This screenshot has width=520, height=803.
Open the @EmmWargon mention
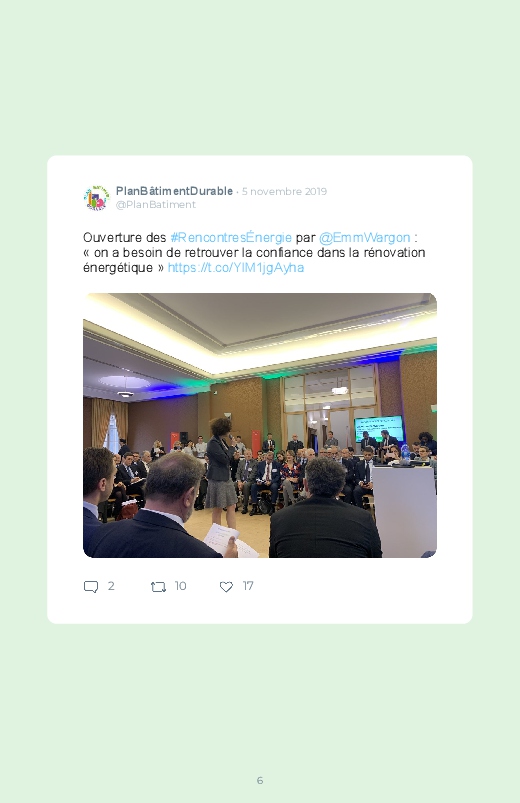(x=364, y=238)
